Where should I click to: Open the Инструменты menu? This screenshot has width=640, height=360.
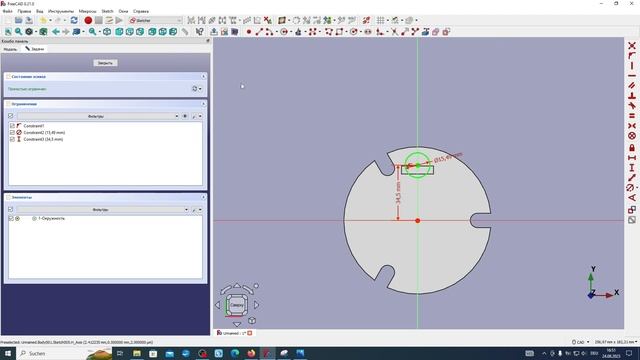coord(61,11)
